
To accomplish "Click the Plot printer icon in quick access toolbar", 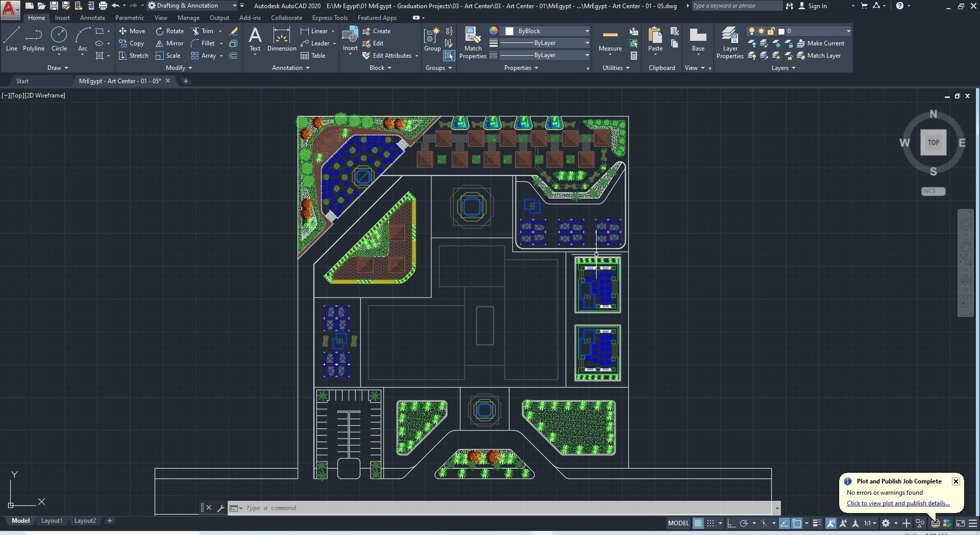I will 103,6.
